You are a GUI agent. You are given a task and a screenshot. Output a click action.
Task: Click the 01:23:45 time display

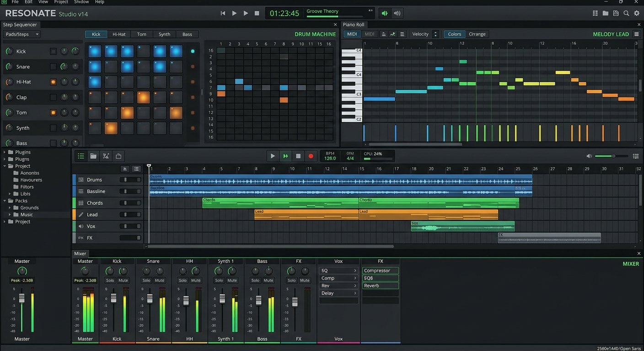(x=284, y=13)
